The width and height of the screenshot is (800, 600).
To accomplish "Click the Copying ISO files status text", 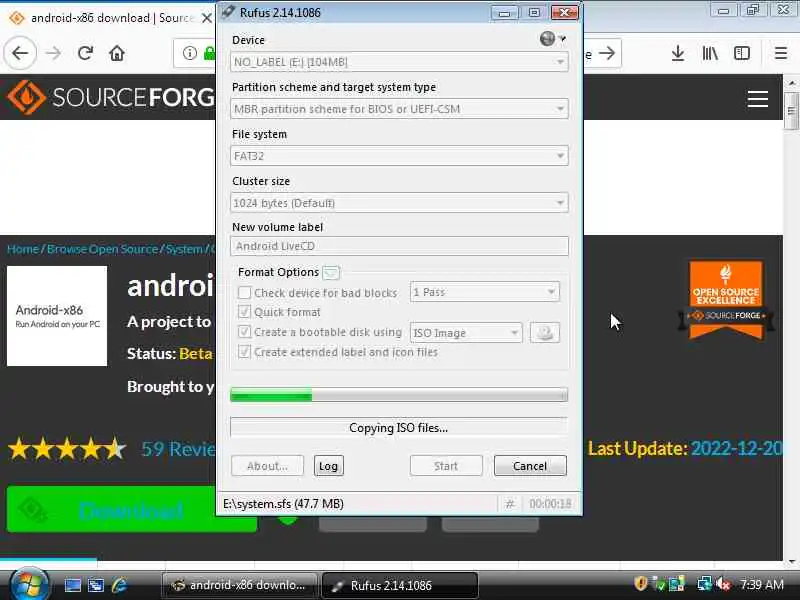I will pos(398,428).
